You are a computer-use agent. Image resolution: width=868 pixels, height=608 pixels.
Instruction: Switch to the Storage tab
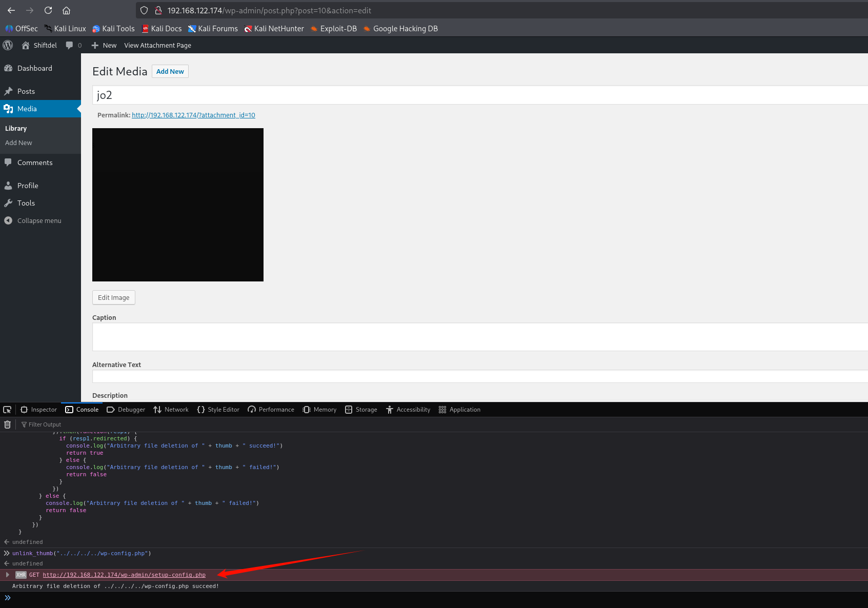361,410
